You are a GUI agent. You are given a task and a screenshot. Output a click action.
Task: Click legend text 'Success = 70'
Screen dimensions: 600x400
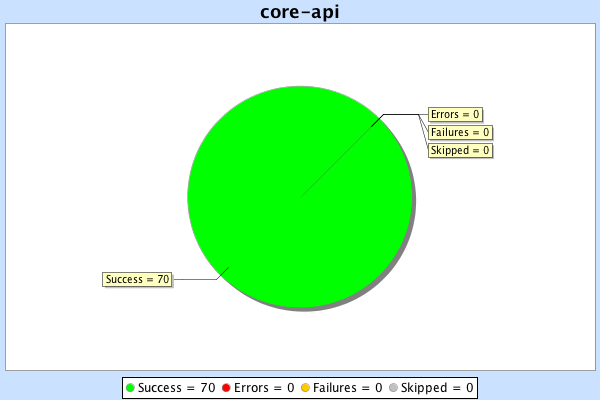click(x=176, y=388)
